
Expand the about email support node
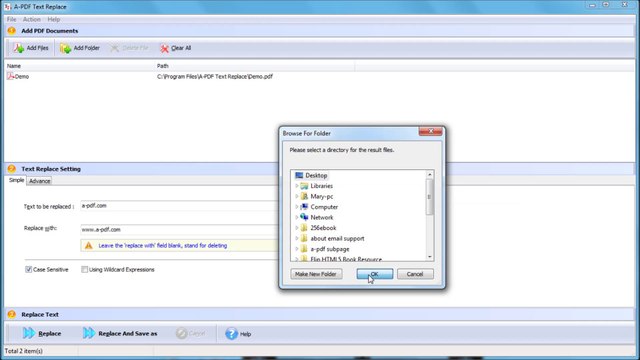click(x=297, y=238)
